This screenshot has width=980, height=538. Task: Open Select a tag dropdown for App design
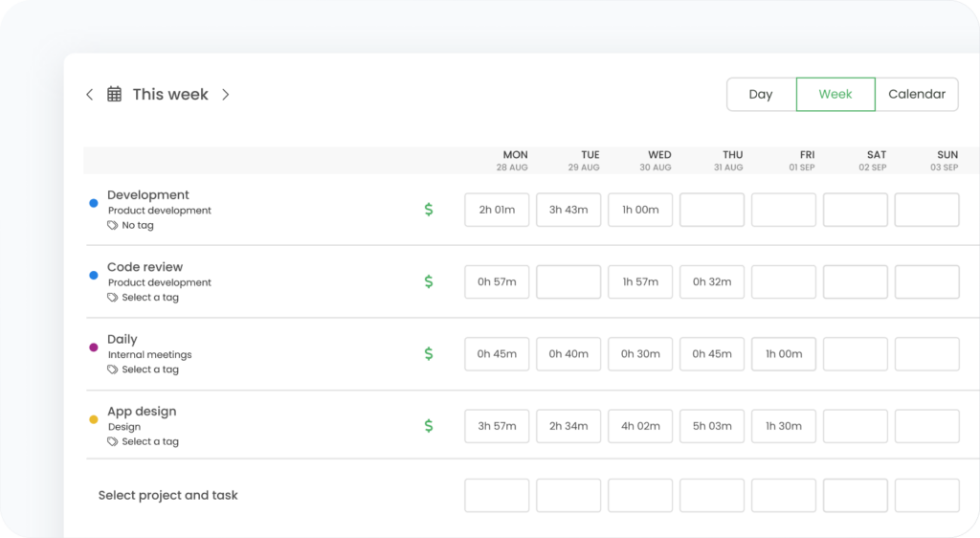pos(149,441)
